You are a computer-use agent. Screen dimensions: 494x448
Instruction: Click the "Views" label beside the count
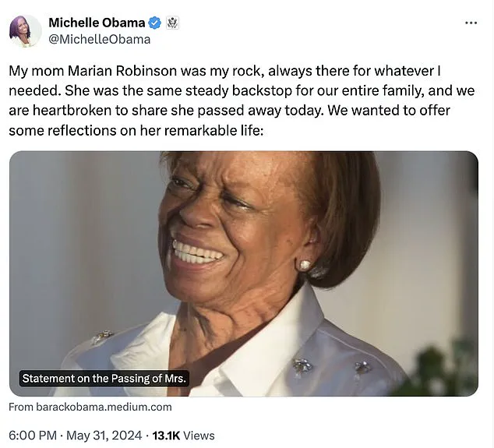coord(199,436)
